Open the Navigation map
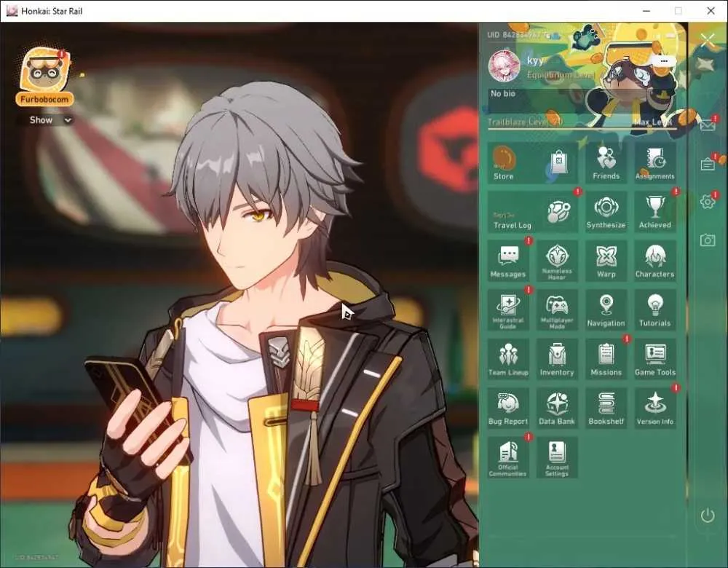The height and width of the screenshot is (568, 728). coord(606,310)
